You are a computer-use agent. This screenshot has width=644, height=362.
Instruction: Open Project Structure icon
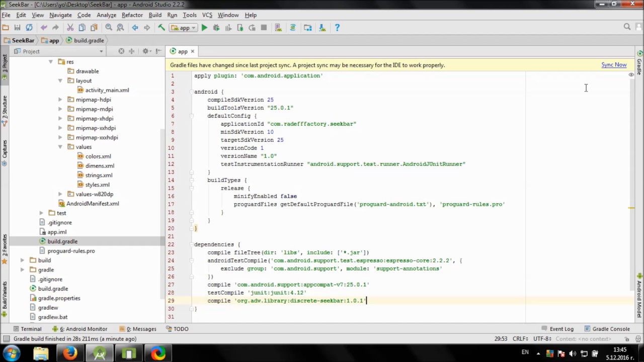pyautogui.click(x=308, y=28)
